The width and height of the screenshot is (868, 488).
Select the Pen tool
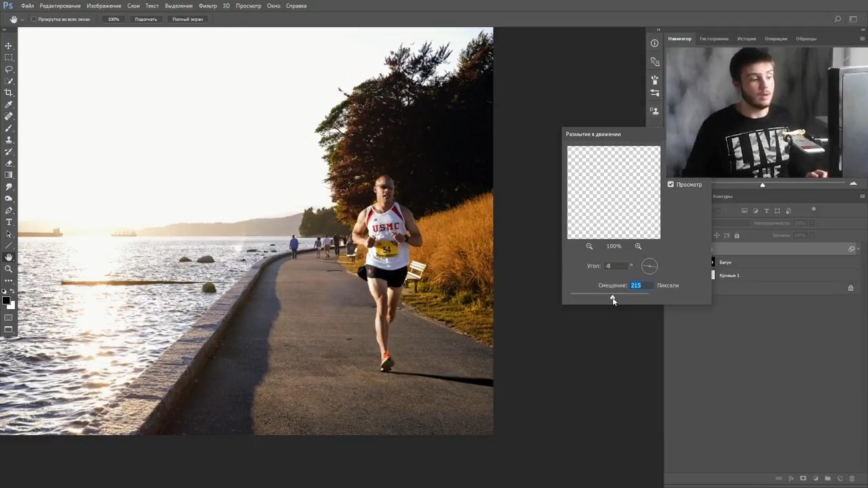click(x=9, y=210)
